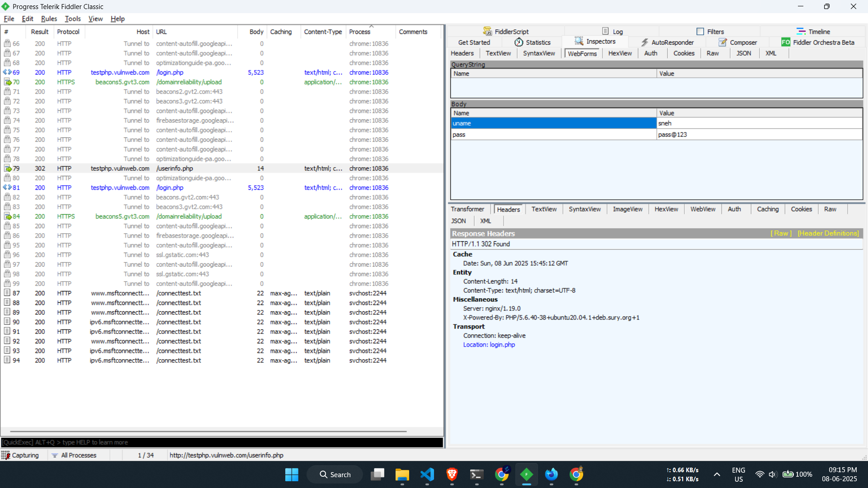The height and width of the screenshot is (488, 868).
Task: Switch to the Get Started tab
Action: (474, 42)
